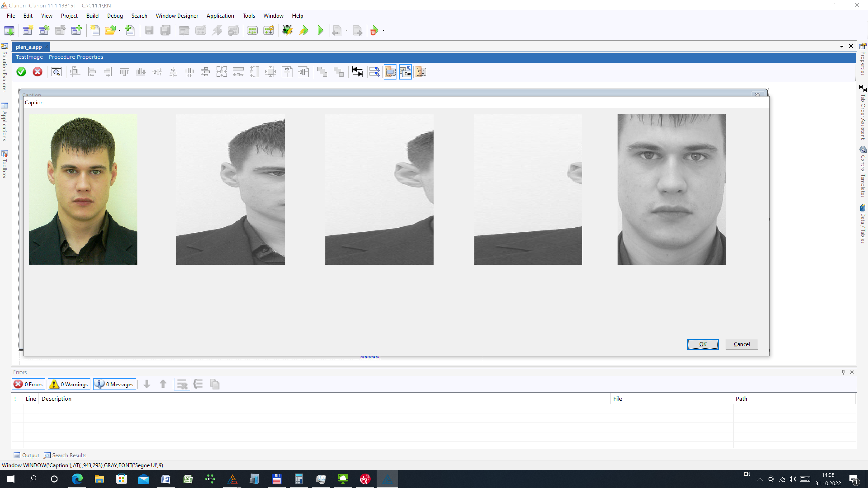This screenshot has height=488, width=868.
Task: Toggle the 0 Messages filter
Action: [x=115, y=384]
